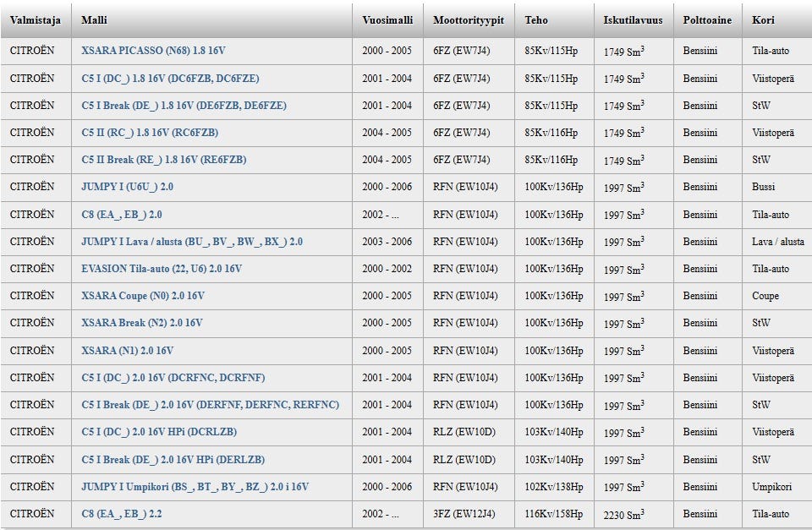
Task: Click the Moottorityypit column header
Action: tap(469, 20)
